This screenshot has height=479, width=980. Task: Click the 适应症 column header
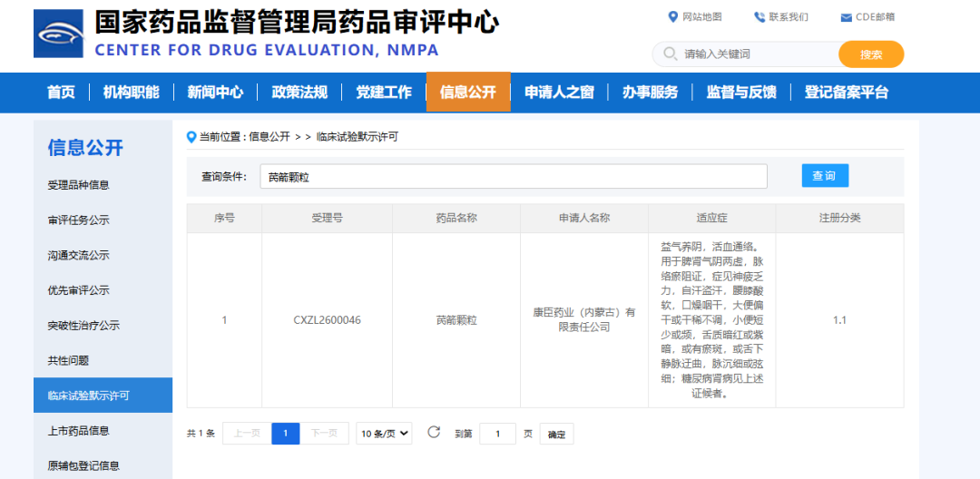(x=712, y=218)
